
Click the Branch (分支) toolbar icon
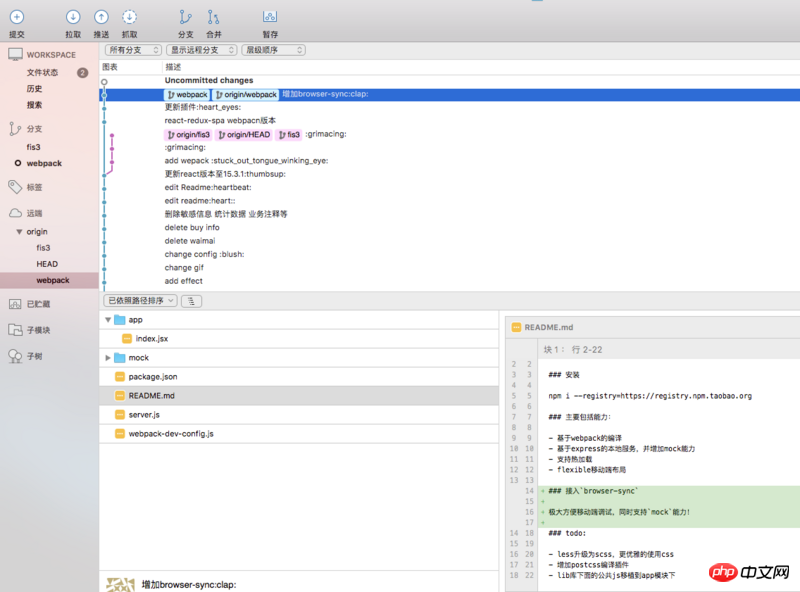[185, 17]
